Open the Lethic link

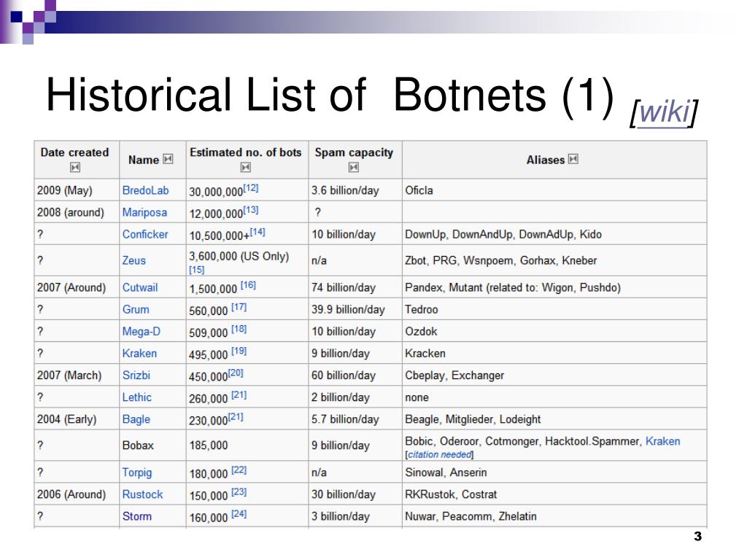[136, 397]
